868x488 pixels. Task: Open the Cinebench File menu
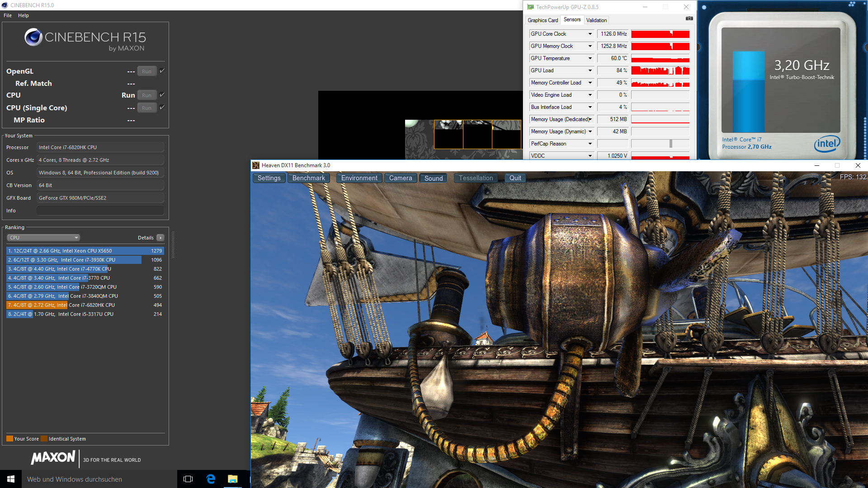(x=8, y=15)
